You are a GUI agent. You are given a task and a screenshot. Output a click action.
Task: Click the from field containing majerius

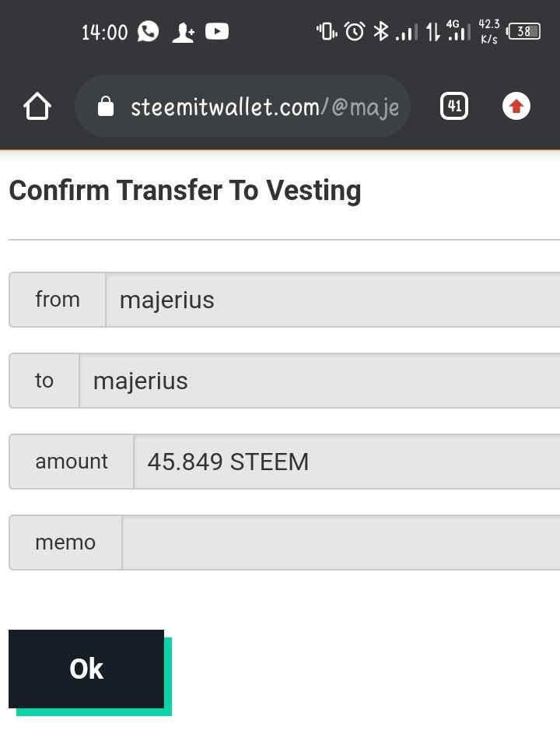coord(333,300)
